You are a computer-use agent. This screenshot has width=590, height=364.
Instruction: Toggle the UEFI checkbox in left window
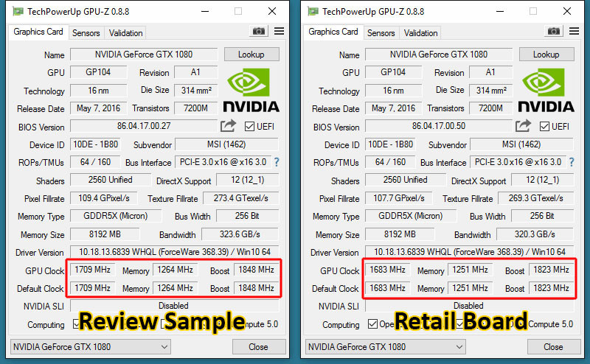pyautogui.click(x=249, y=126)
